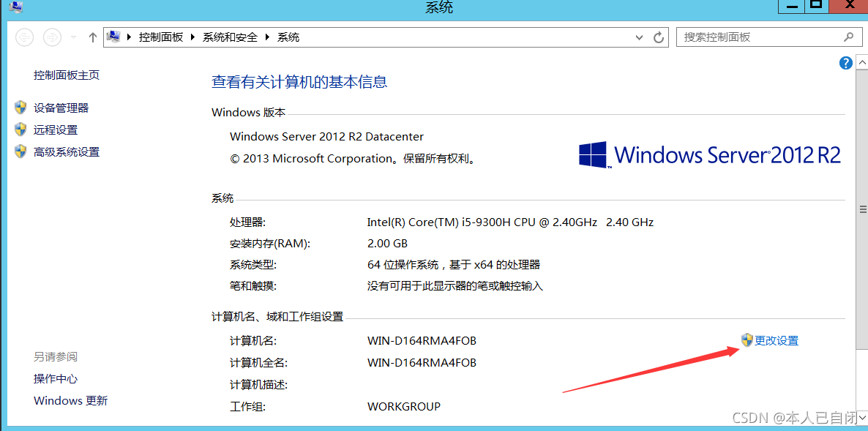Open the blue Help question mark
The height and width of the screenshot is (431, 868).
coord(845,63)
